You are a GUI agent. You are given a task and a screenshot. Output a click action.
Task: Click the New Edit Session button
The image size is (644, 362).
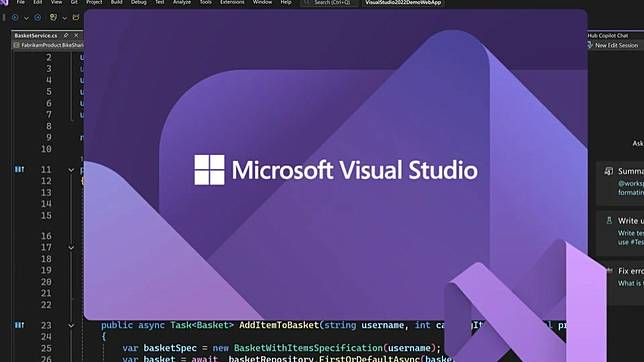tap(613, 45)
